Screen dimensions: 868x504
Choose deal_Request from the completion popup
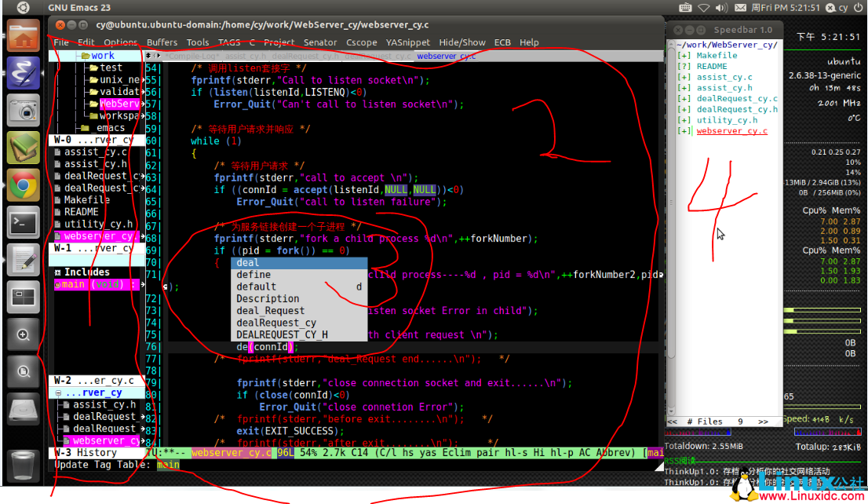point(271,311)
